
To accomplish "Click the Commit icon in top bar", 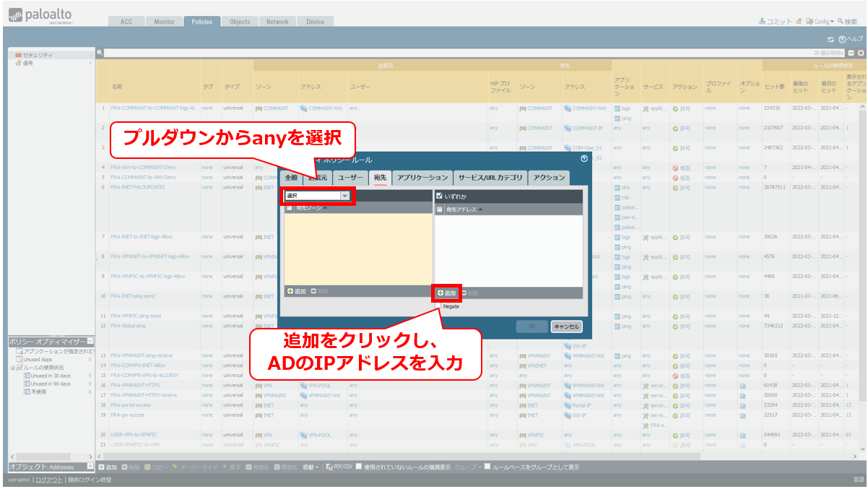I will 763,22.
